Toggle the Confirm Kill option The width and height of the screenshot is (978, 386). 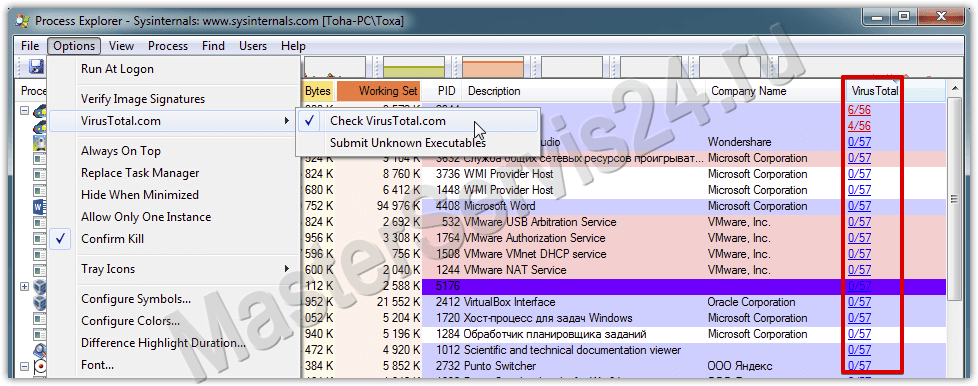(175, 239)
